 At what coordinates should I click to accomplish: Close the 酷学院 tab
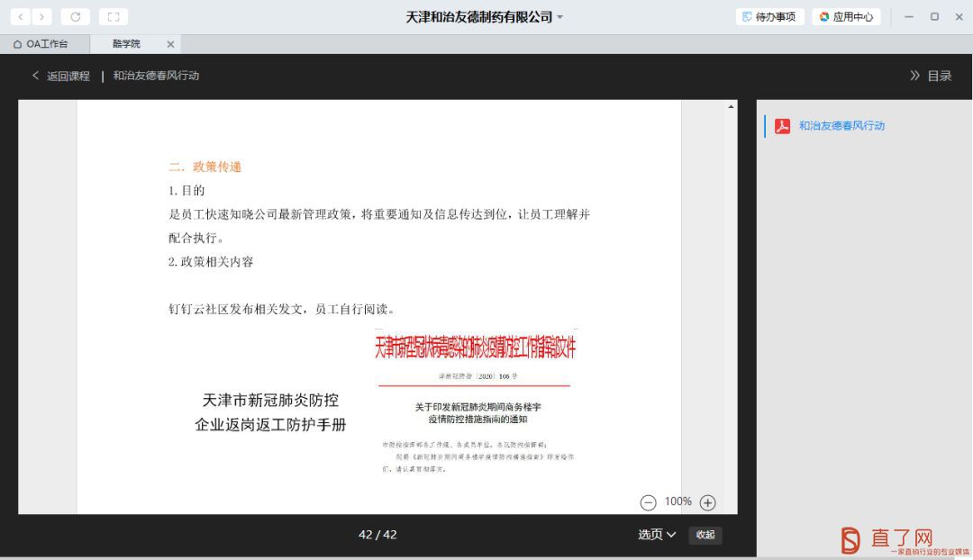(x=170, y=44)
